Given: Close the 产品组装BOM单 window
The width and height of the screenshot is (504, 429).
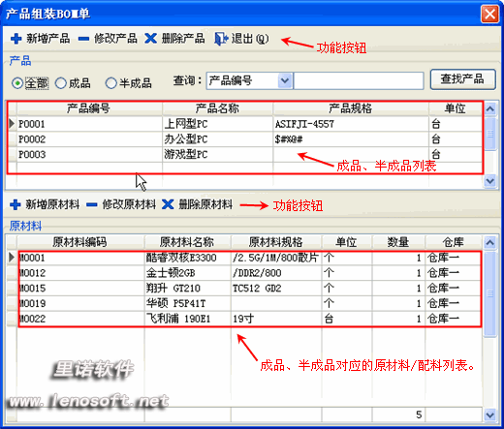Looking at the screenshot, I should click(490, 14).
